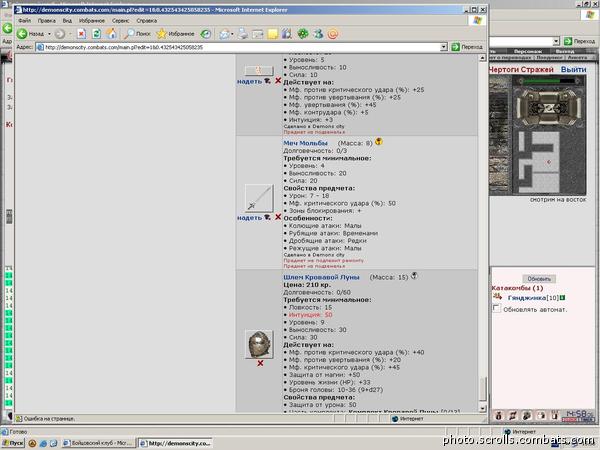Click the gold icon beside Меч Мольбы mass
600x450 pixels.
[379, 142]
